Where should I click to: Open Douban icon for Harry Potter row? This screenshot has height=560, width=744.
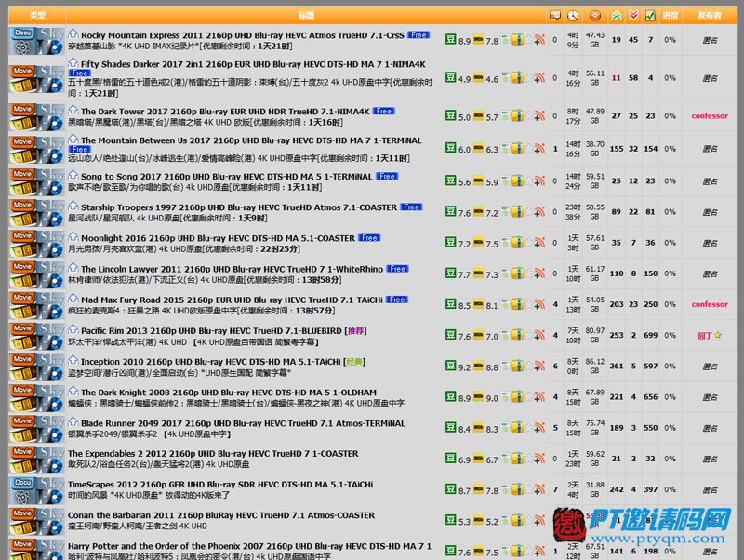450,551
